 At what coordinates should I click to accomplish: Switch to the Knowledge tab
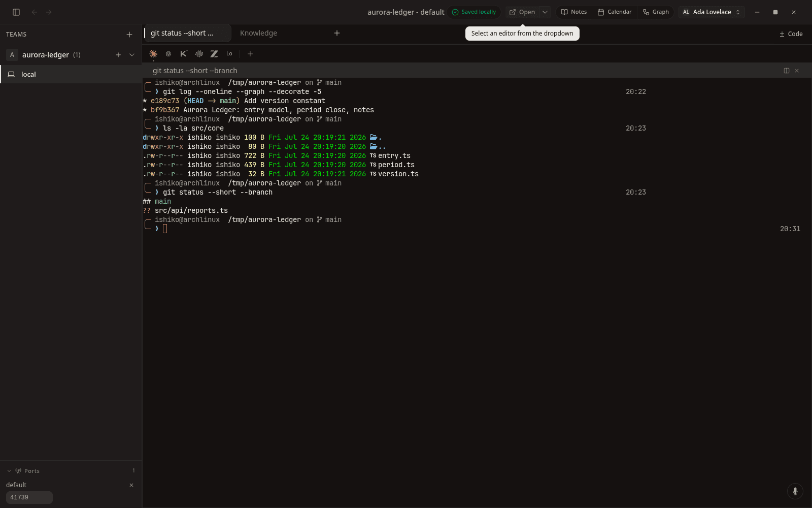point(259,33)
